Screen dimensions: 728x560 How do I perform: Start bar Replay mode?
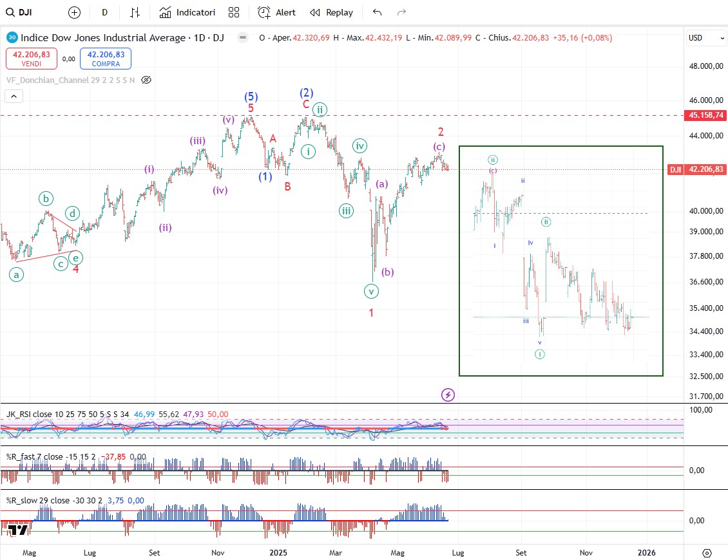tap(331, 12)
